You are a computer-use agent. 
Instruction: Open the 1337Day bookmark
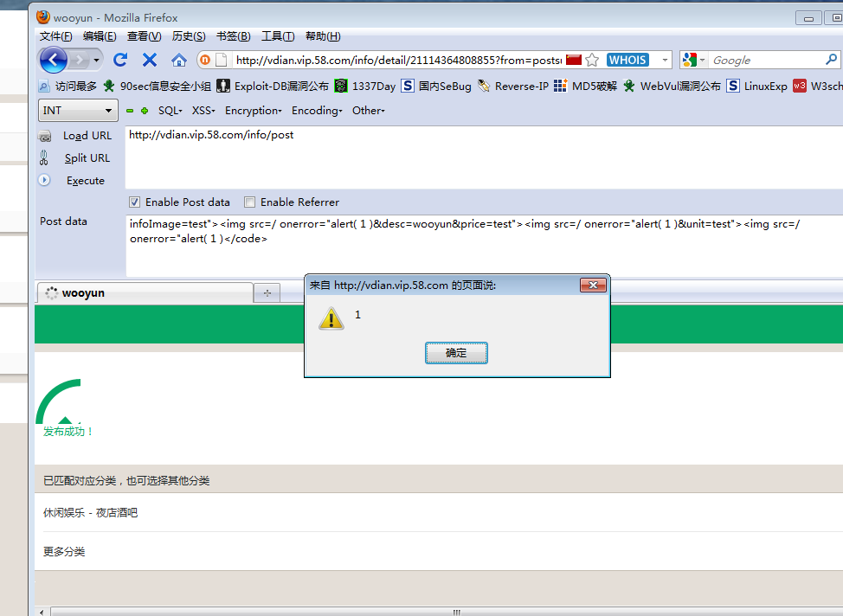click(x=365, y=86)
